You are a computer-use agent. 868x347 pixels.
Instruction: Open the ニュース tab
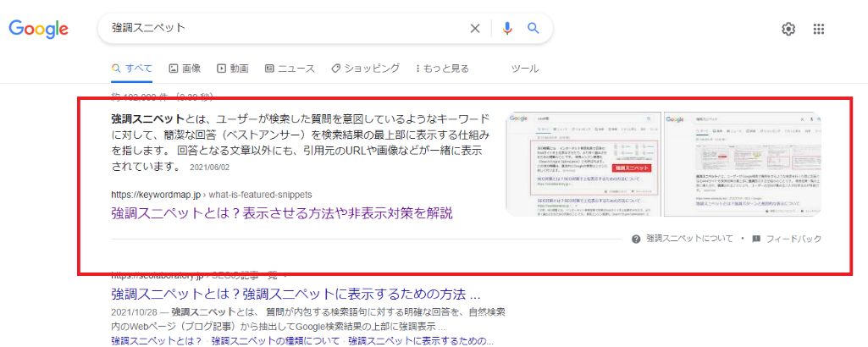[290, 69]
